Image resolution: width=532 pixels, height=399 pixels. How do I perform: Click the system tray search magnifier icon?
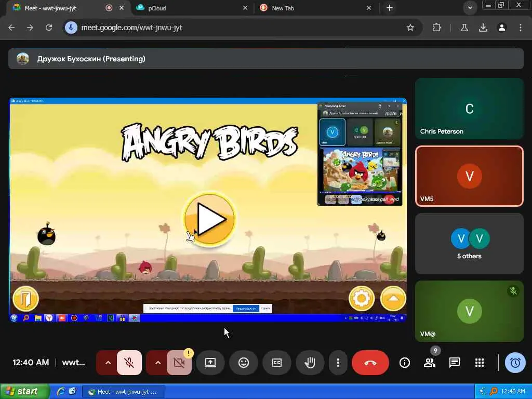494,392
